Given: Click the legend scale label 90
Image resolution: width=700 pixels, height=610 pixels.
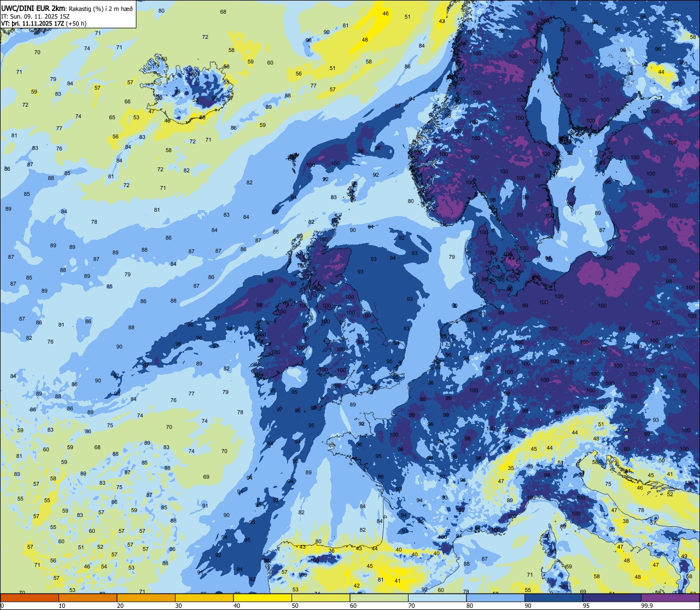Looking at the screenshot, I should point(528,606).
